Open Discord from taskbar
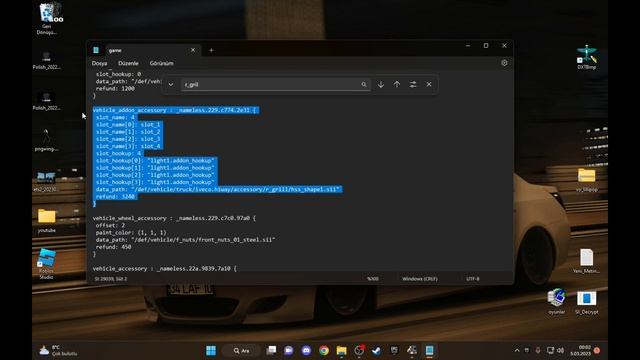This screenshot has width=640, height=360. [x=306, y=350]
